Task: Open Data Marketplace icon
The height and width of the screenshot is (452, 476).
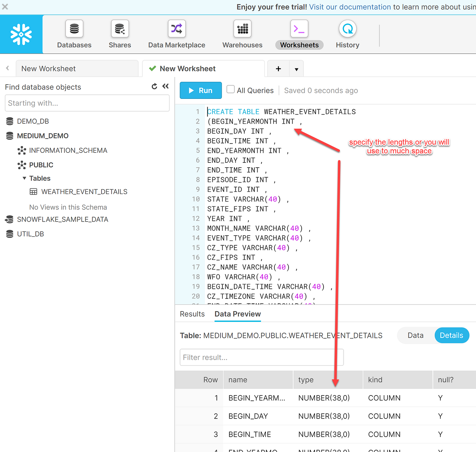Action: click(x=177, y=29)
